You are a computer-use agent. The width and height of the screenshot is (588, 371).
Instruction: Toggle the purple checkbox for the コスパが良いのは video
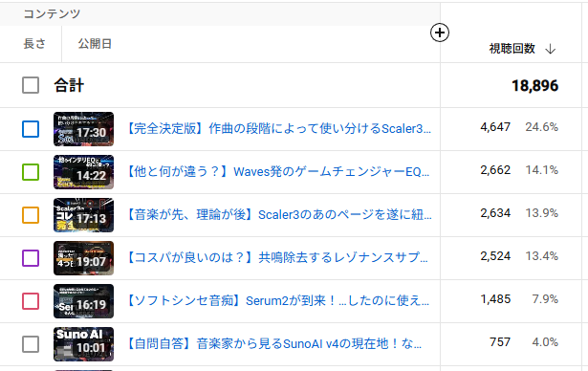[31, 258]
